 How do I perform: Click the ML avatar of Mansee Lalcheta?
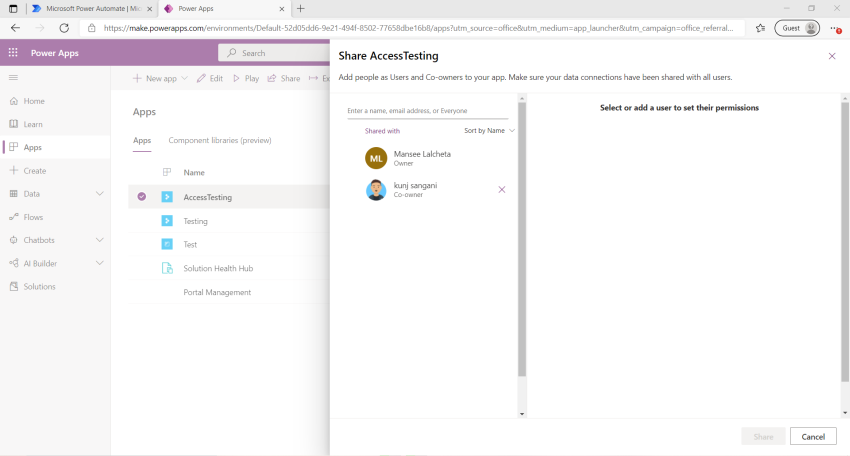[x=376, y=158]
